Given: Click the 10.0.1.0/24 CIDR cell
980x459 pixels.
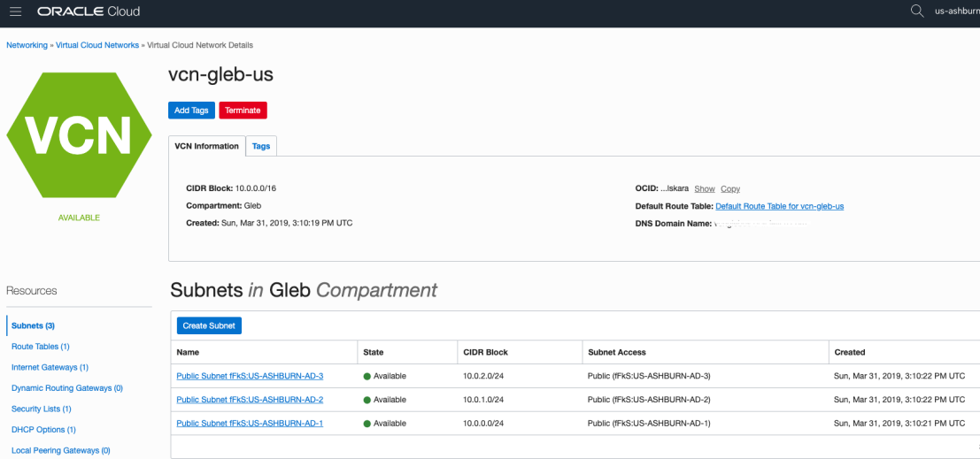Looking at the screenshot, I should pyautogui.click(x=483, y=400).
